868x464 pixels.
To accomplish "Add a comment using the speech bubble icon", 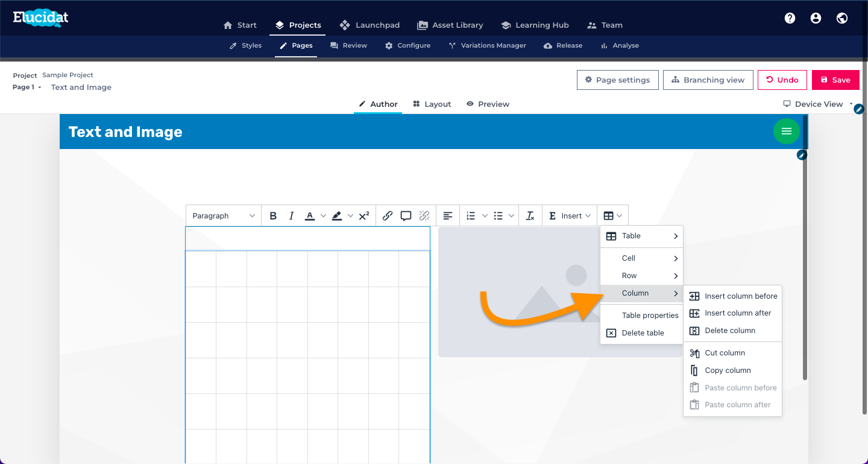I will (x=406, y=216).
